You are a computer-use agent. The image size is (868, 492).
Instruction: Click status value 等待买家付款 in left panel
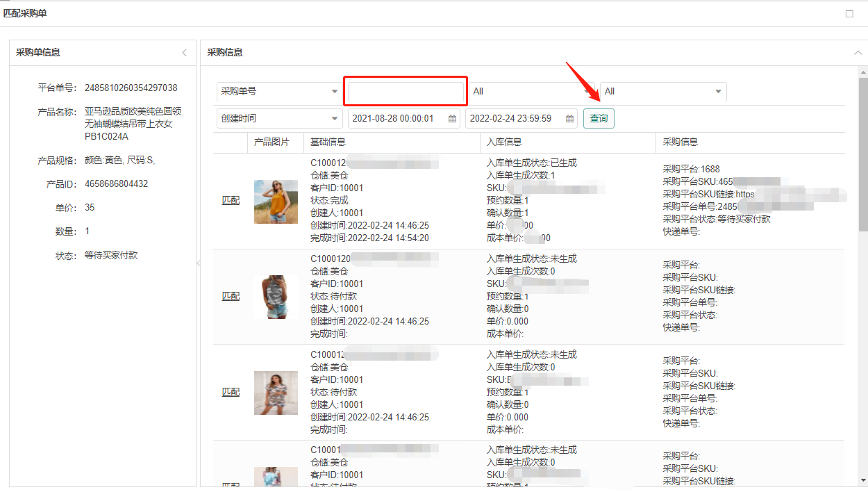(x=111, y=255)
